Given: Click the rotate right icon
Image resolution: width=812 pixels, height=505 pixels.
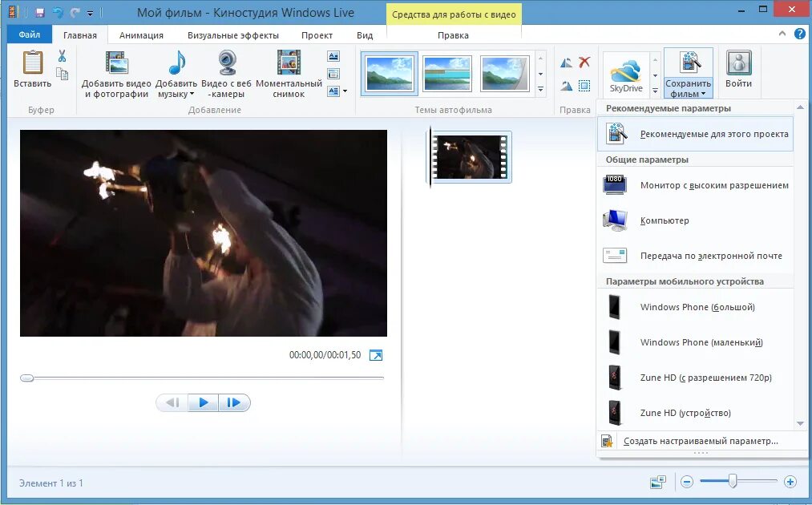Looking at the screenshot, I should pos(567,86).
